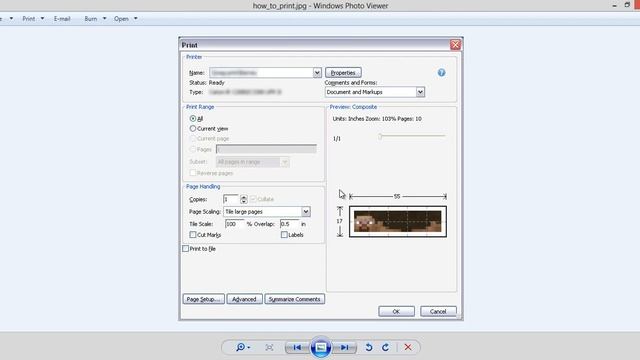Click the Tile Scale input field
The image size is (640, 360).
pos(235,224)
